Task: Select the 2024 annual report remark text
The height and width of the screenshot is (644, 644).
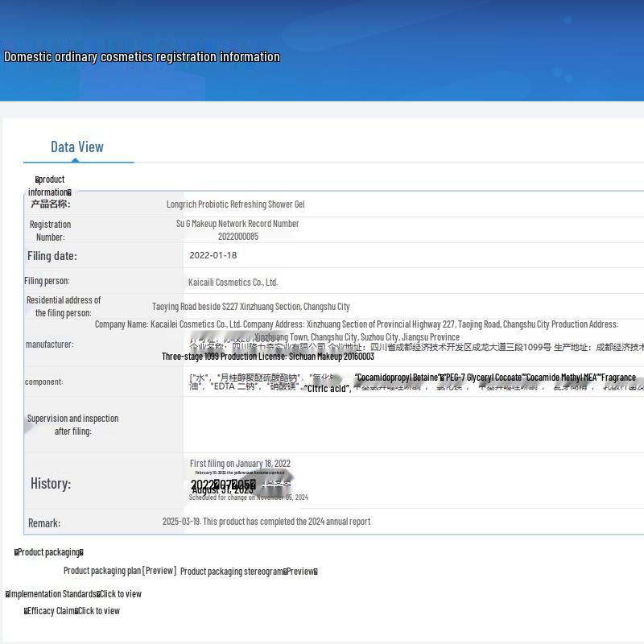Action: (266, 522)
